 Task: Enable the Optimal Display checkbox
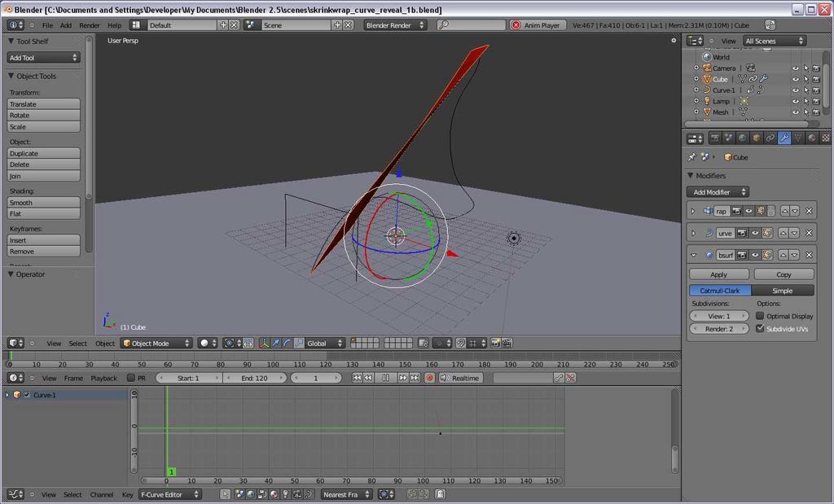point(760,316)
